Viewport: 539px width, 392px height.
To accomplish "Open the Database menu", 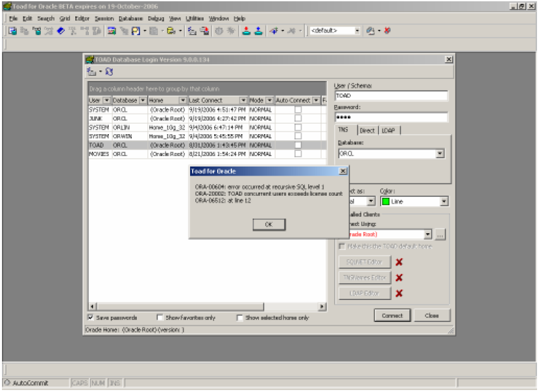I will (130, 19).
